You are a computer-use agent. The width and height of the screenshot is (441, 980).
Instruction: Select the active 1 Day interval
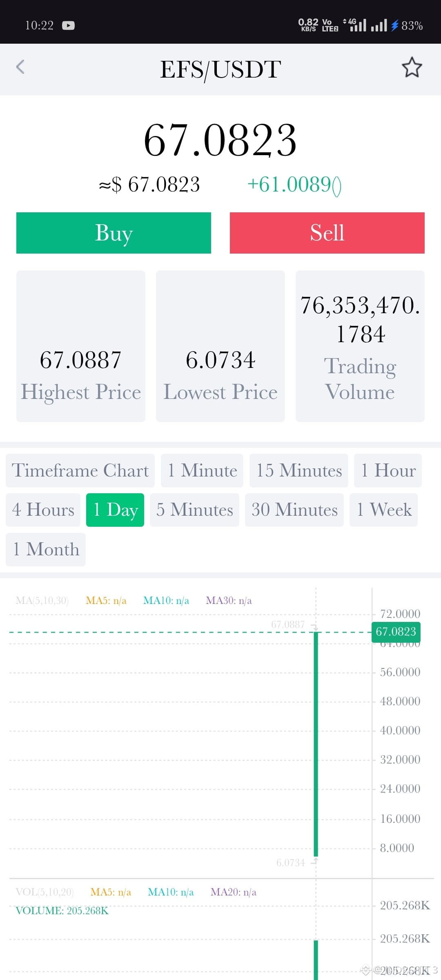115,510
